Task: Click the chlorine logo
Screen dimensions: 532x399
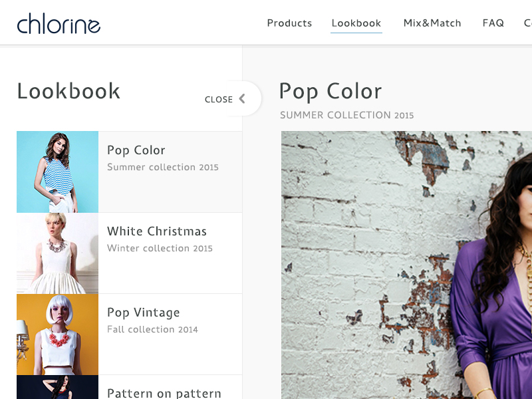Action: click(x=59, y=24)
